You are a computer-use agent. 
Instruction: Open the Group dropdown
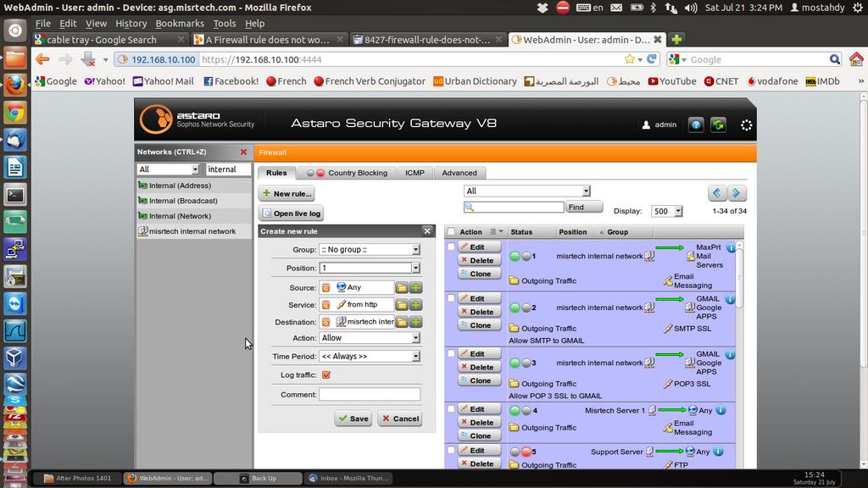370,250
